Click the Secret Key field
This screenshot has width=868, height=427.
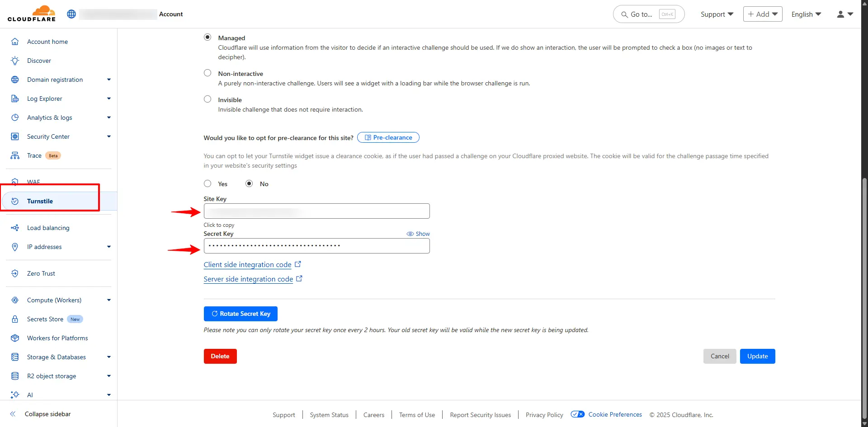316,246
